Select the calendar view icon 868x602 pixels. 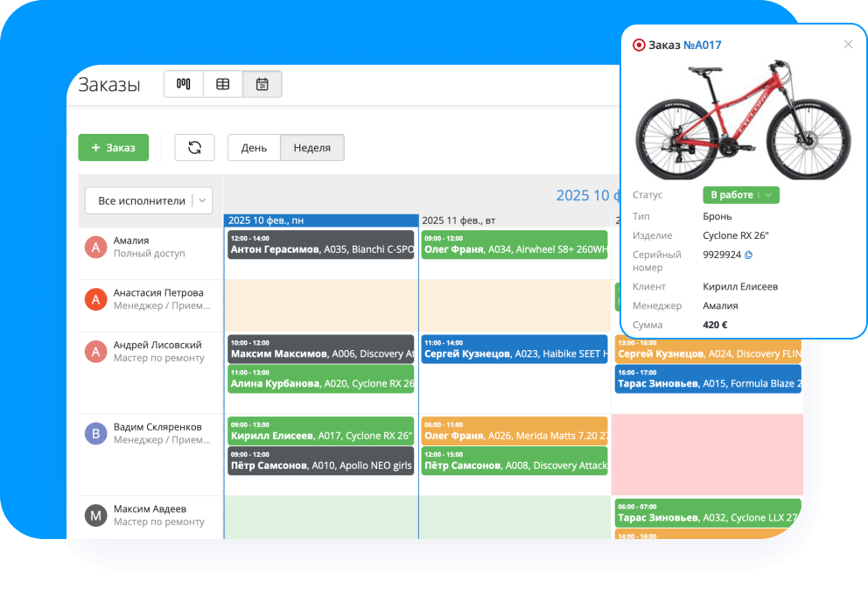pos(262,84)
